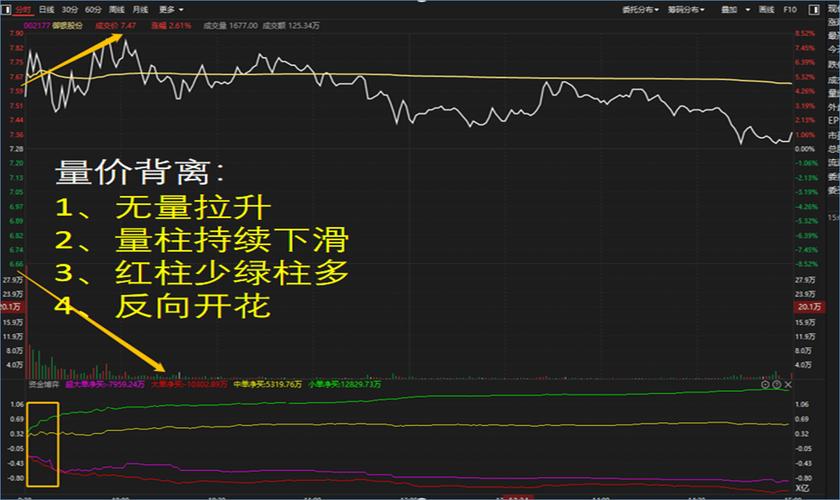Toggle the left panel layout icon

6,10
